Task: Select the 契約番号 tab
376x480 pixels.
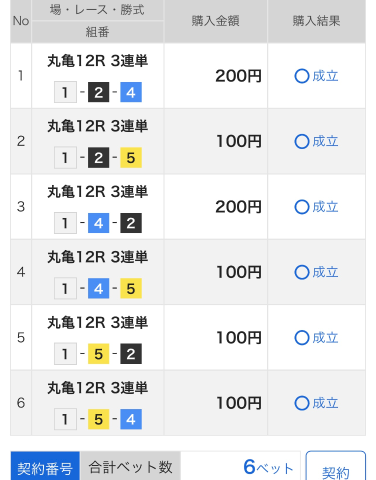Action: 45,466
